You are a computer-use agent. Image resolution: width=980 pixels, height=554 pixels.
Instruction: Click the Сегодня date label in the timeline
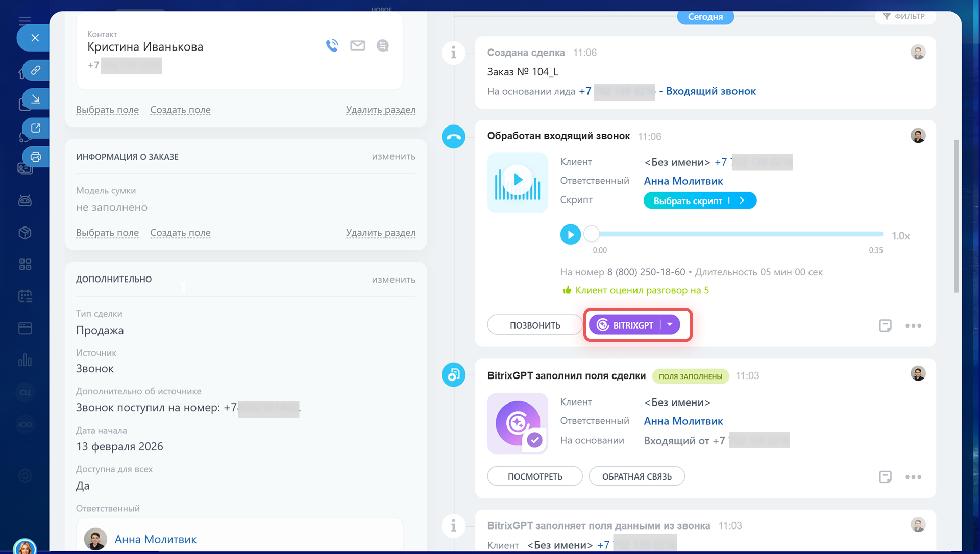705,17
